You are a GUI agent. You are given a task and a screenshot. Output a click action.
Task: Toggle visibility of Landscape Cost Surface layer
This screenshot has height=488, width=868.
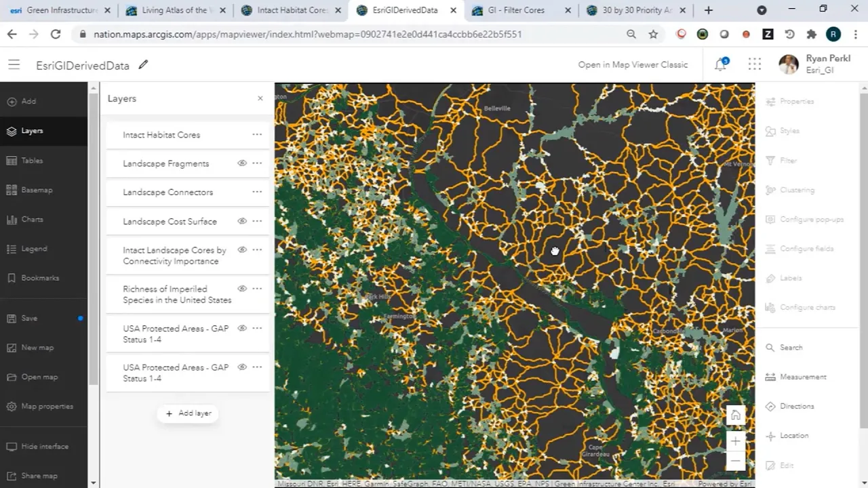(x=242, y=221)
